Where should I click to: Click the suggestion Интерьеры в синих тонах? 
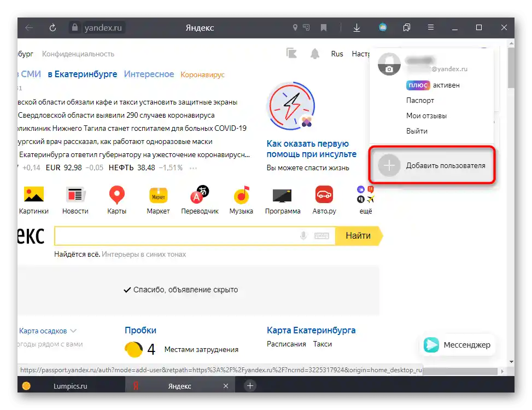click(x=144, y=255)
